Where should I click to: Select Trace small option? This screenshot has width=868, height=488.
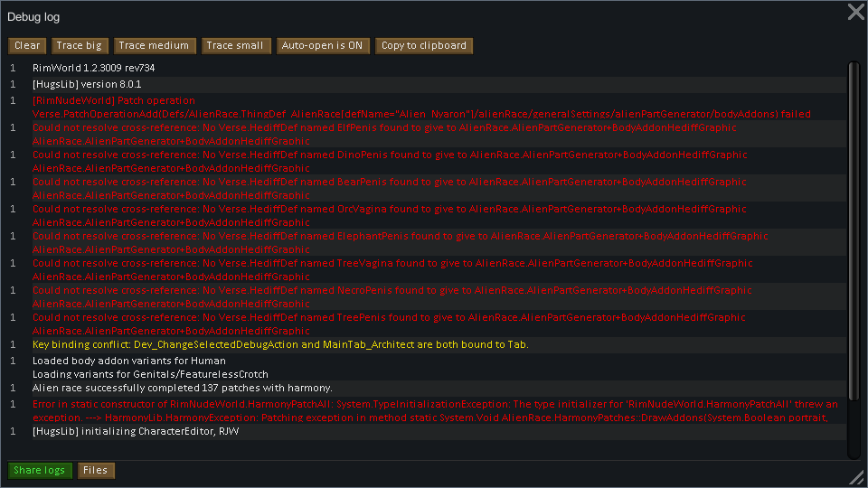236,46
